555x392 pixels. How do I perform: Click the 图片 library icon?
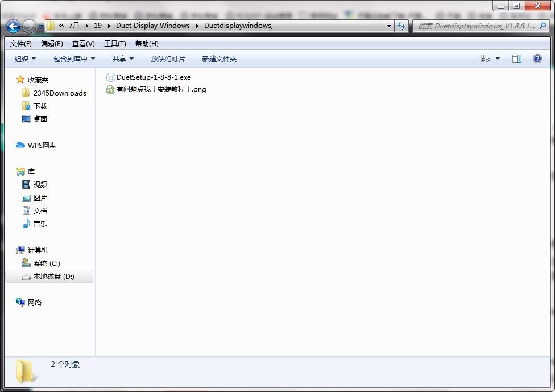tap(26, 198)
